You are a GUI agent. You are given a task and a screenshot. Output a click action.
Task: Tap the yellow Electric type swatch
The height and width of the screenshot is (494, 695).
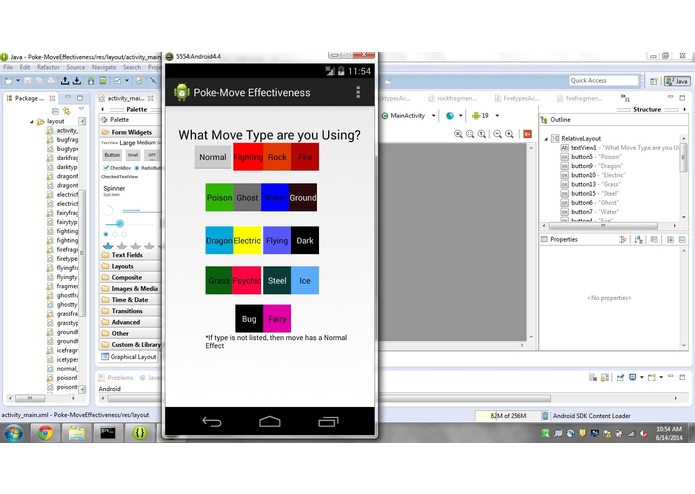click(x=247, y=241)
